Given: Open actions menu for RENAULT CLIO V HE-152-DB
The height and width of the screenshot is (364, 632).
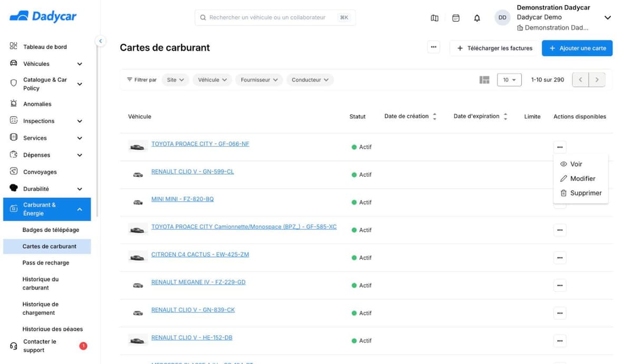Looking at the screenshot, I should (560, 340).
